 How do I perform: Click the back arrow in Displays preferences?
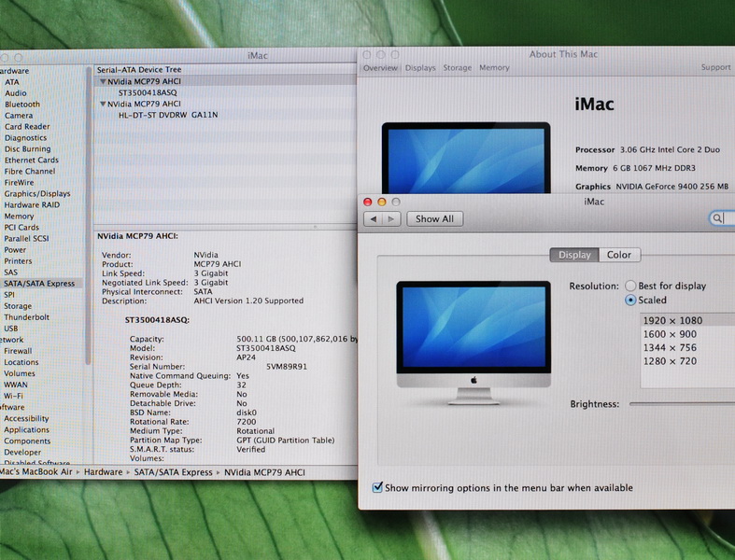pos(374,218)
